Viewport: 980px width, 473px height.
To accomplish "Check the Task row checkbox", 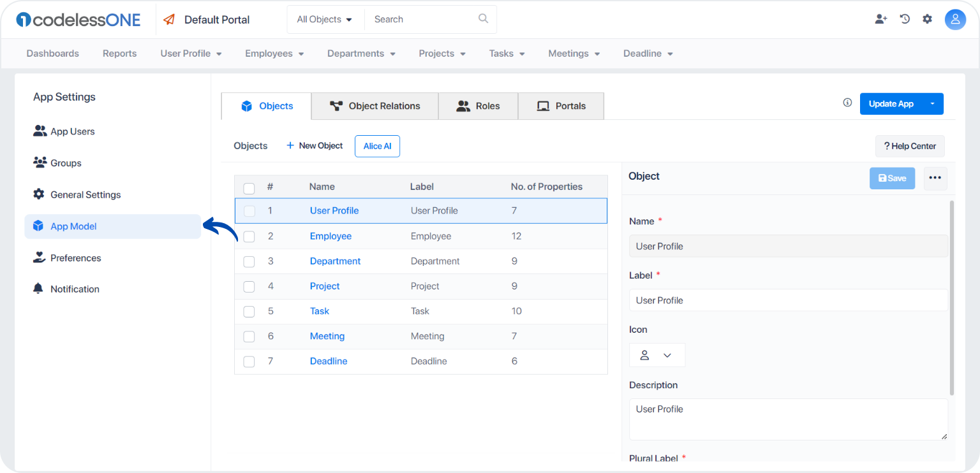I will coord(249,312).
